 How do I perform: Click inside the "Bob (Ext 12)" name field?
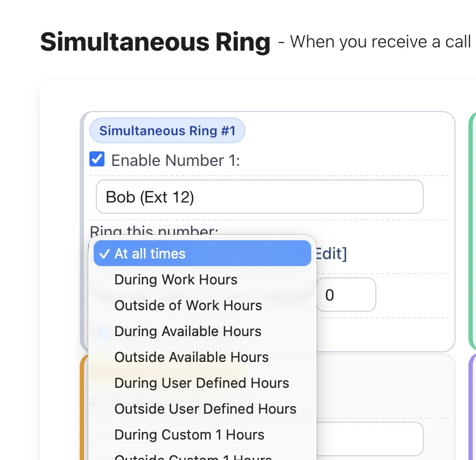pyautogui.click(x=260, y=197)
